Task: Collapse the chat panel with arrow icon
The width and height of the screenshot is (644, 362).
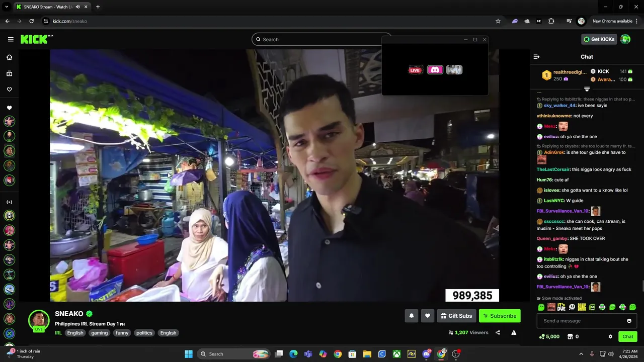Action: point(536,57)
